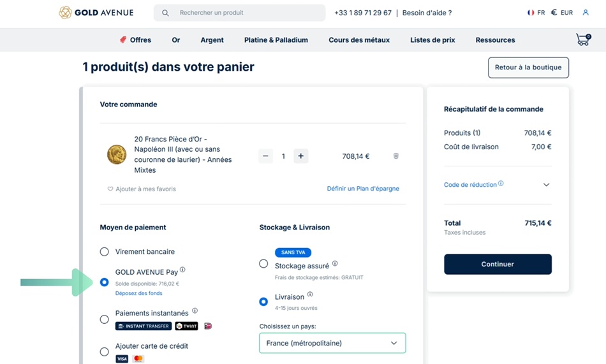Expand the Code de réduction chevron
Viewport: 606px width, 364px height.
546,185
